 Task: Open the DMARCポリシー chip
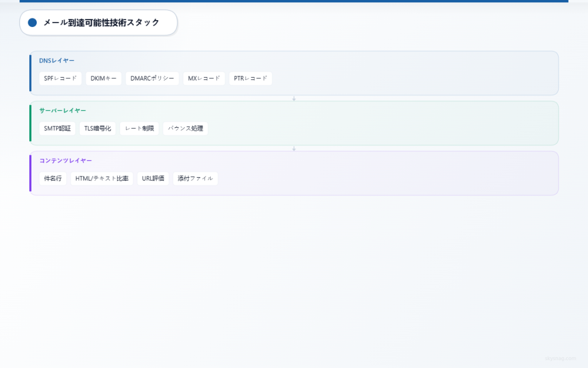(152, 78)
